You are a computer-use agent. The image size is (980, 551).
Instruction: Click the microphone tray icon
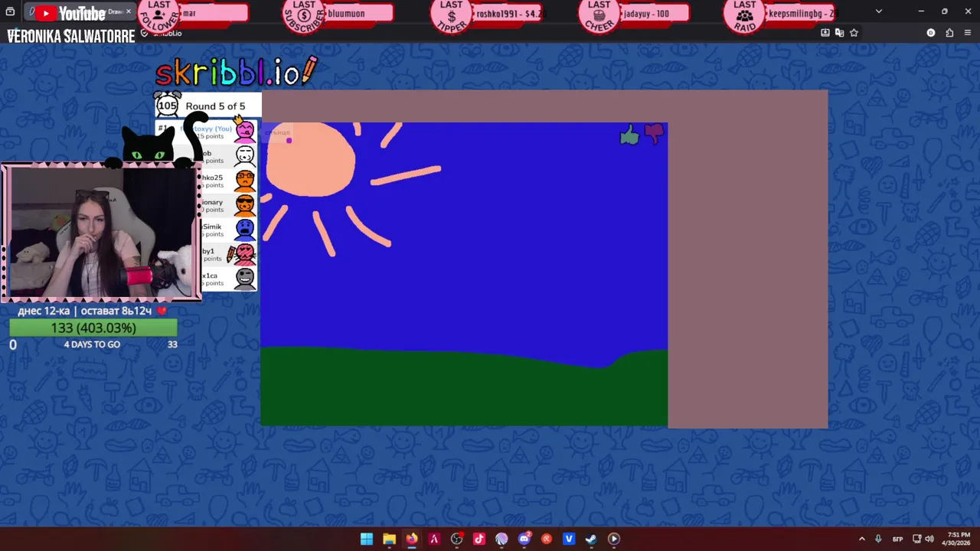click(x=878, y=539)
